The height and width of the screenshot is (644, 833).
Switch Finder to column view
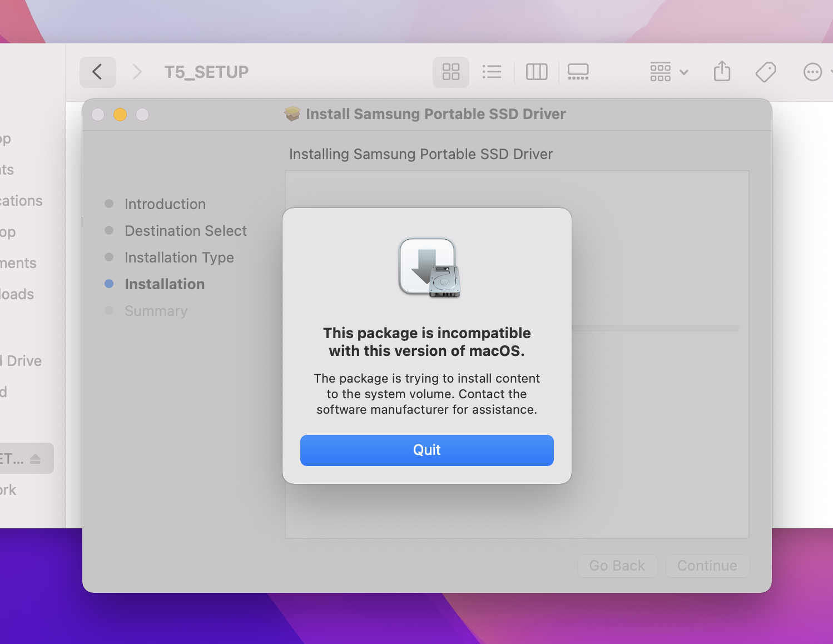(x=537, y=72)
